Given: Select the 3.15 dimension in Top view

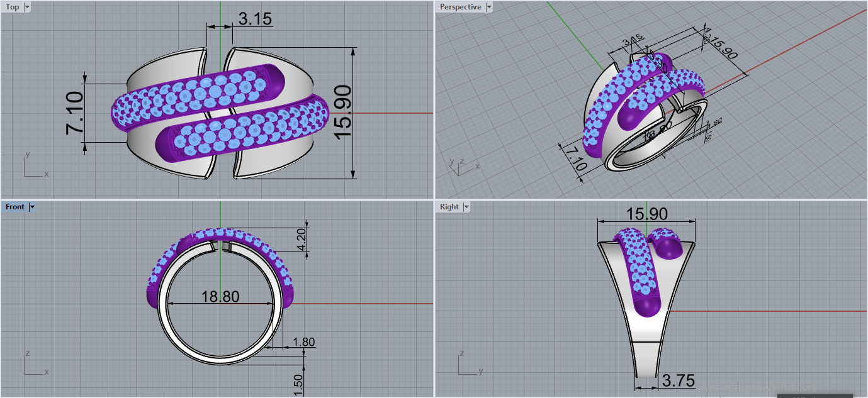Looking at the screenshot, I should click(255, 19).
